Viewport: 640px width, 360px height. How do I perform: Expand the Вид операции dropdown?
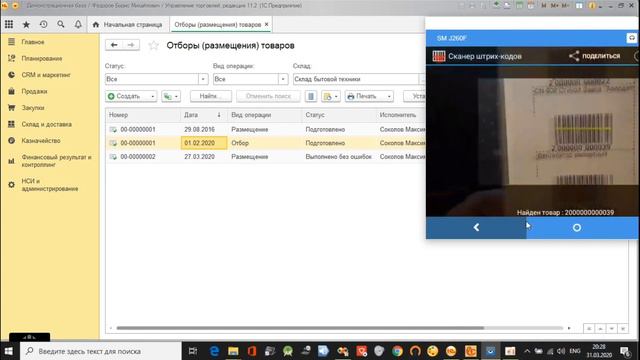point(283,79)
